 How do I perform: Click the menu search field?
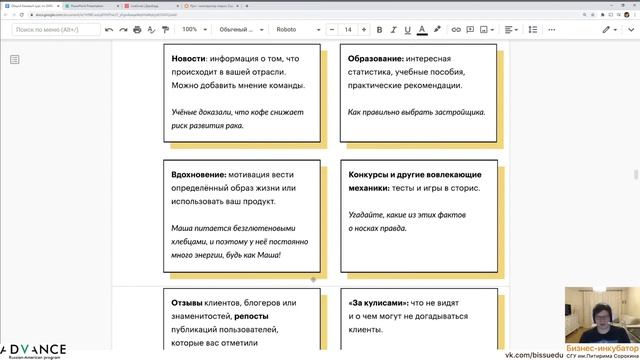tap(56, 30)
